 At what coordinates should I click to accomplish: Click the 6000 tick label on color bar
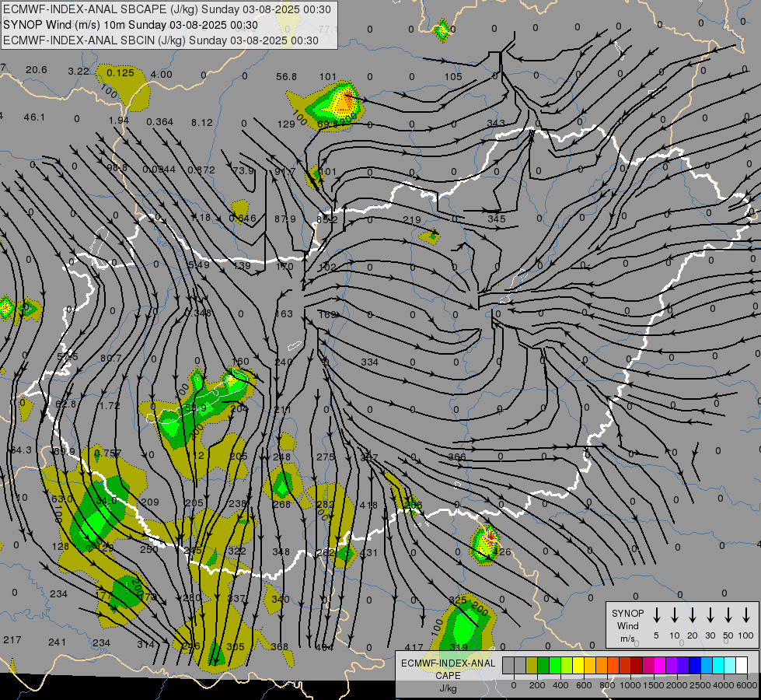pos(746,685)
